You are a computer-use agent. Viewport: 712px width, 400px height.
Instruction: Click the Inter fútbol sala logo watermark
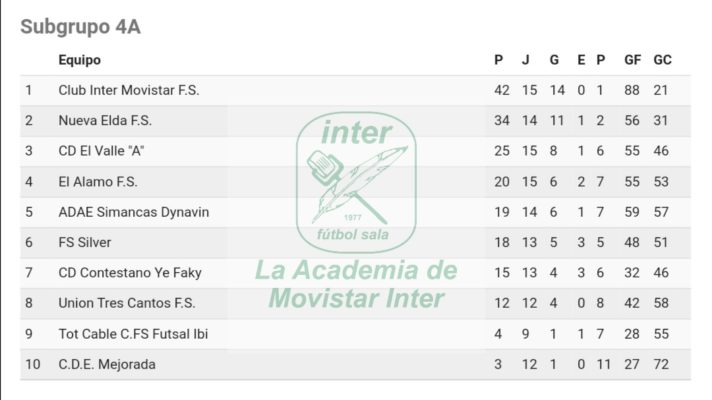(x=356, y=182)
